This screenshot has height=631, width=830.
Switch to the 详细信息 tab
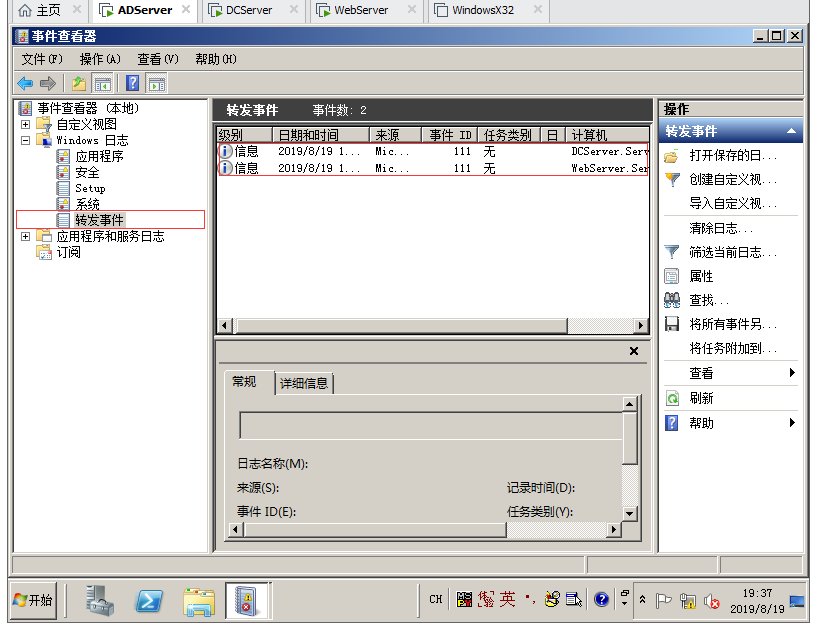tap(304, 383)
